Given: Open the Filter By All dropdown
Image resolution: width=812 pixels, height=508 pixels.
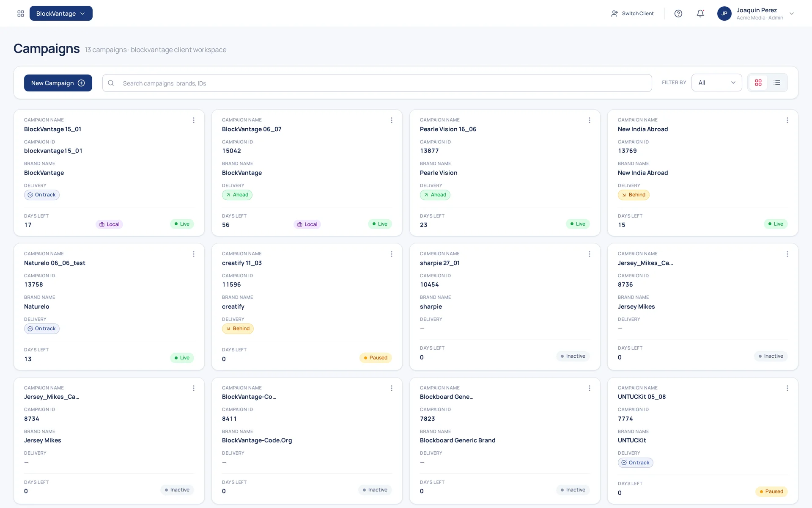Looking at the screenshot, I should [717, 83].
